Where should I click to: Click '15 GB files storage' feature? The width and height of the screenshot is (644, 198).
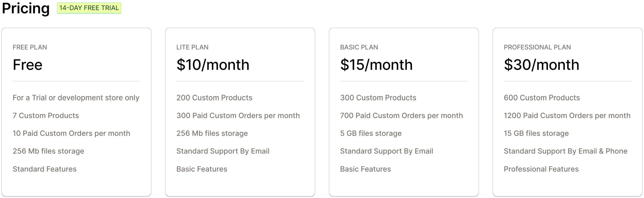[x=536, y=133]
